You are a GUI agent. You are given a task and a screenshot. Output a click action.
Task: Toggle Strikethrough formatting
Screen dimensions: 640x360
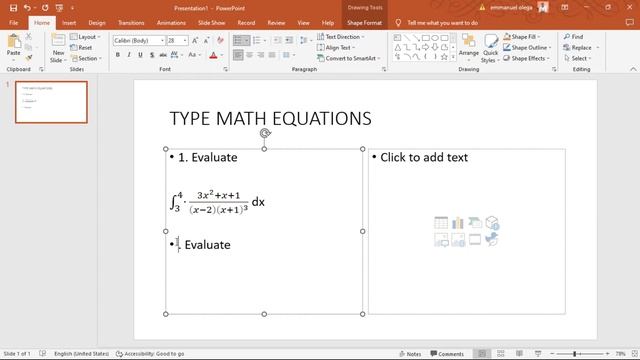click(163, 55)
